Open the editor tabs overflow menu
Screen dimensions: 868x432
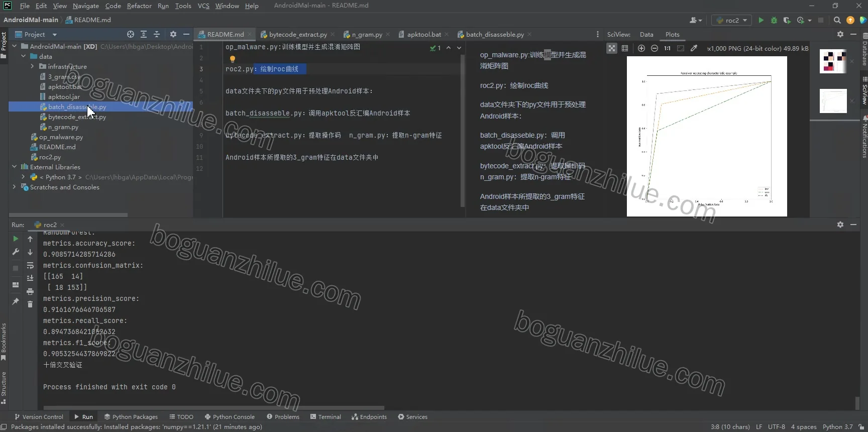pyautogui.click(x=597, y=34)
